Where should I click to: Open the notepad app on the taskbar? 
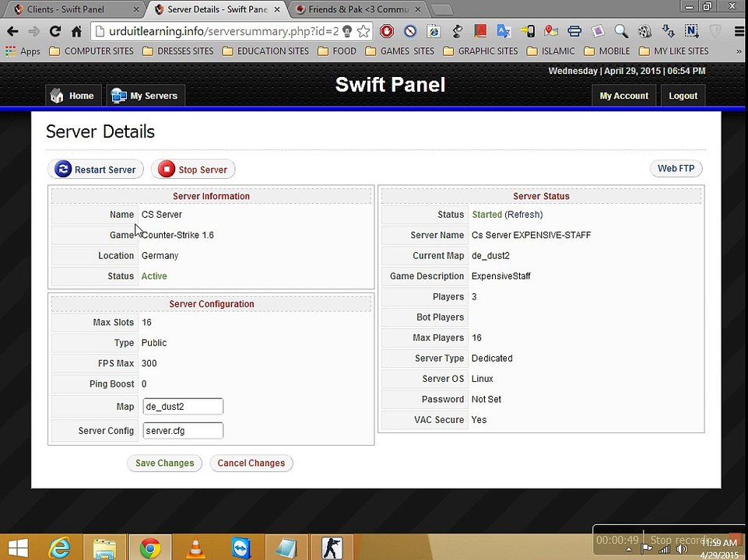tap(286, 548)
